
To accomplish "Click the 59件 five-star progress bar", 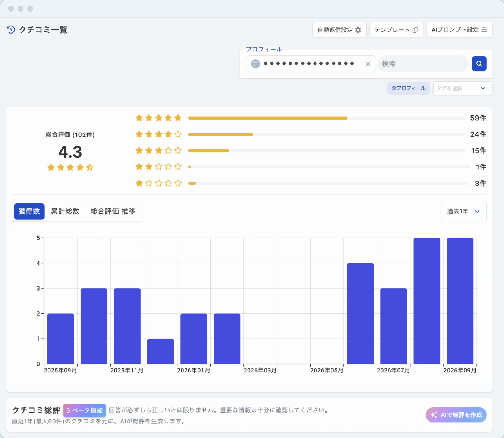I will coord(326,118).
